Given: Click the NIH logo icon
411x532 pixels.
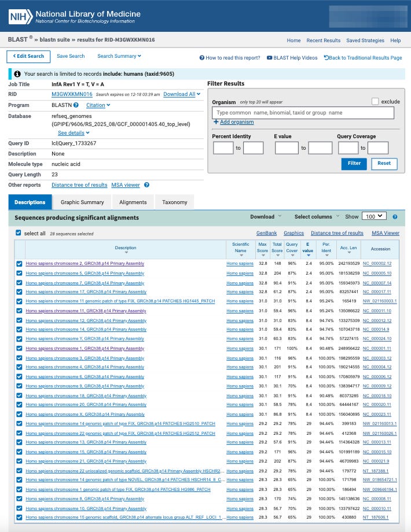Looking at the screenshot, I should 20,16.
